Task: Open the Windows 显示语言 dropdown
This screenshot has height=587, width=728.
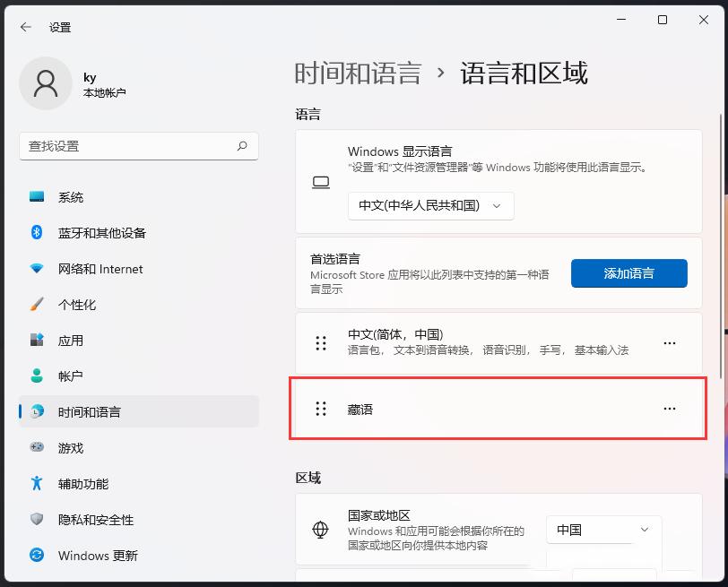Action: click(430, 205)
